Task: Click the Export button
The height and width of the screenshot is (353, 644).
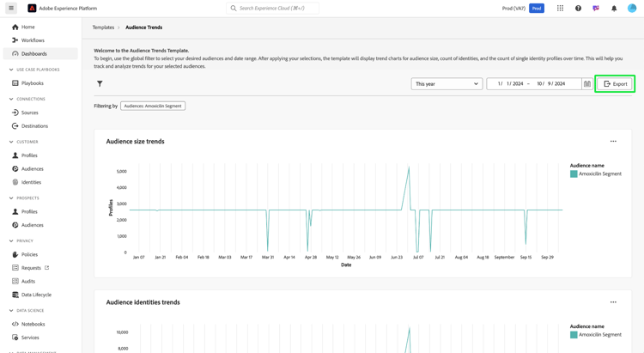Action: pyautogui.click(x=615, y=84)
